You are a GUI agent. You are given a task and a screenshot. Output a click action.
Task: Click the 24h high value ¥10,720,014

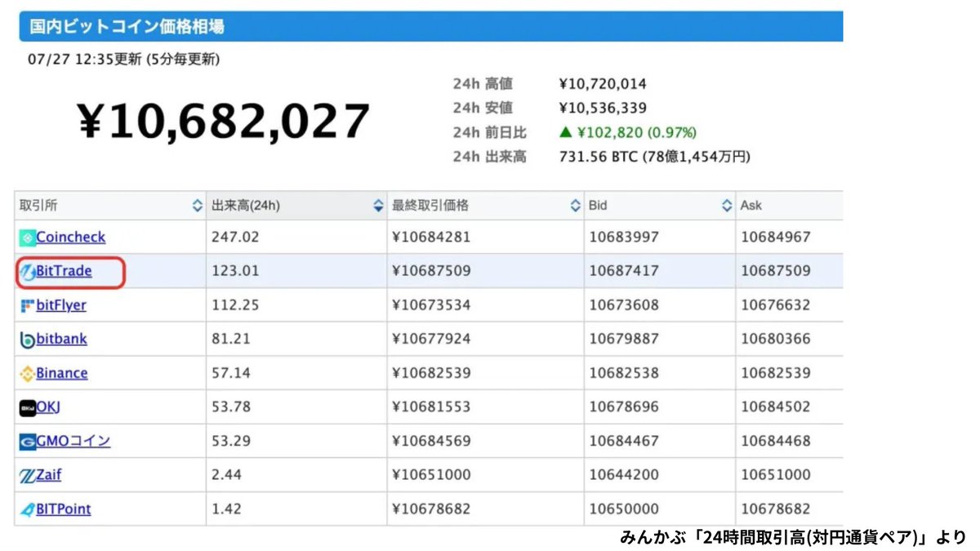(603, 84)
